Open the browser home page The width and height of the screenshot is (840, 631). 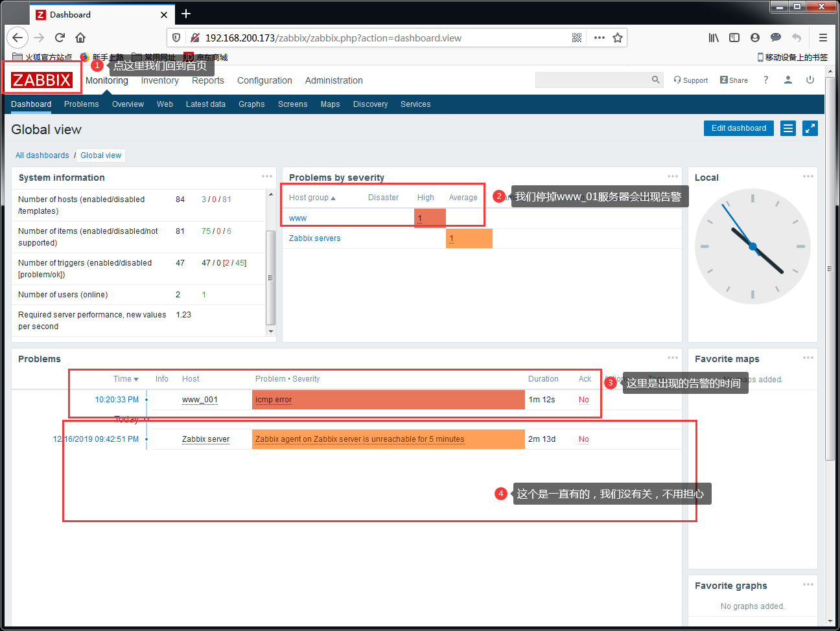point(80,38)
